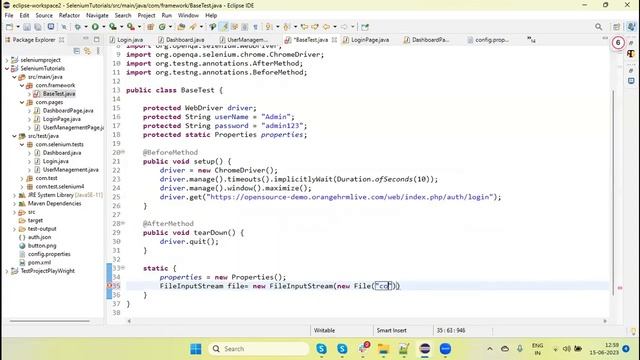Select pom.xml in Package Explorer

click(x=39, y=263)
